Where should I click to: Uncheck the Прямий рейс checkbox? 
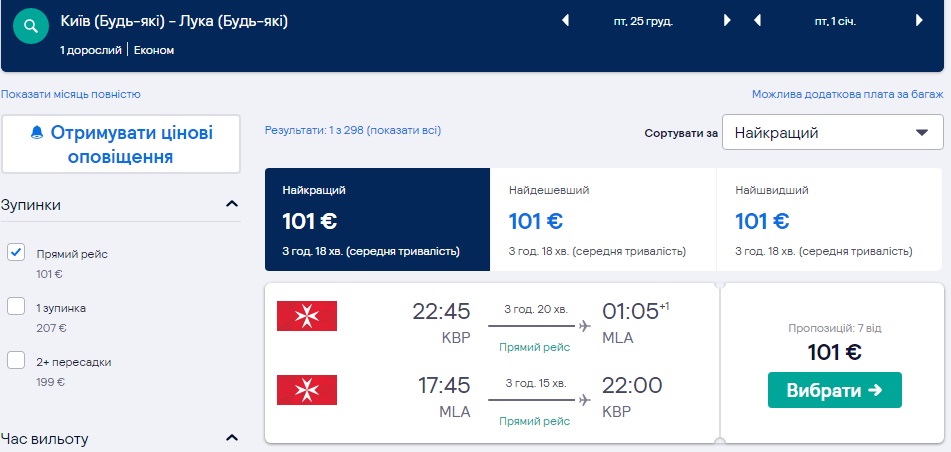click(x=16, y=253)
